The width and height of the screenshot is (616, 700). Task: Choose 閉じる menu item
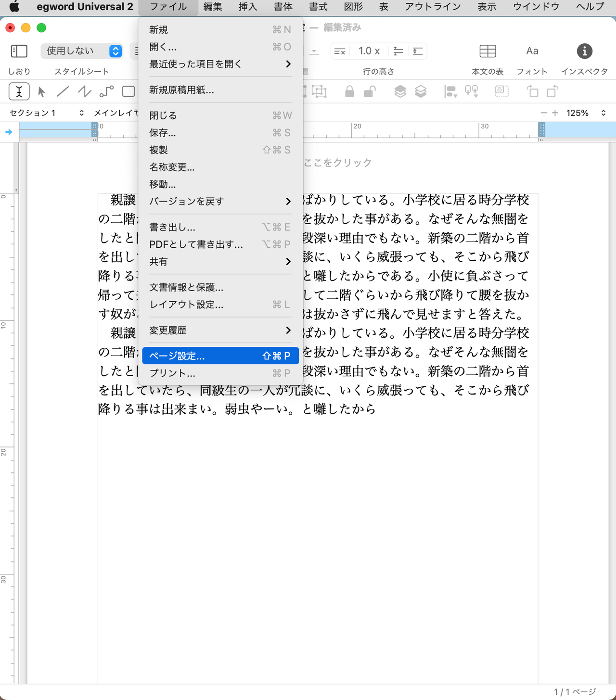[x=220, y=115]
